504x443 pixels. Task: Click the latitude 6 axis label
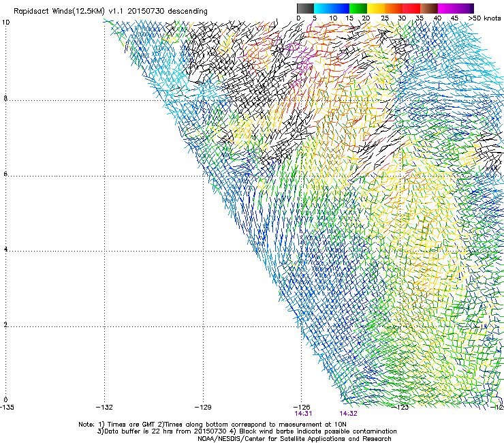click(5, 174)
